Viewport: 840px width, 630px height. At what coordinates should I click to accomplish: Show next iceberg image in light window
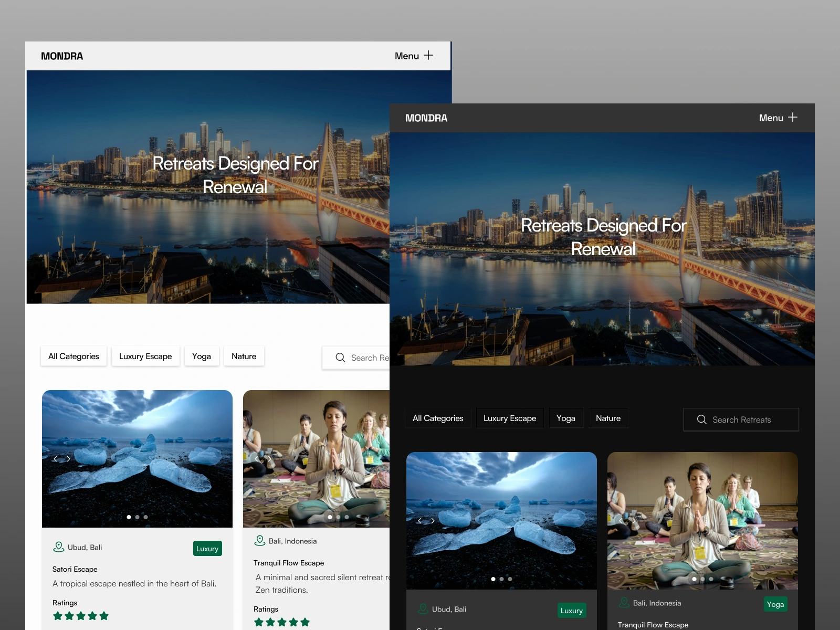point(68,459)
